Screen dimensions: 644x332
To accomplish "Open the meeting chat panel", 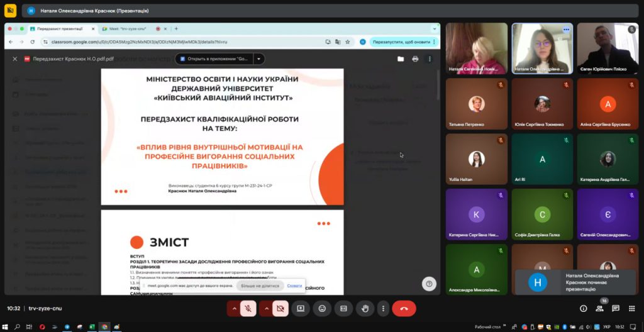I will [x=616, y=309].
